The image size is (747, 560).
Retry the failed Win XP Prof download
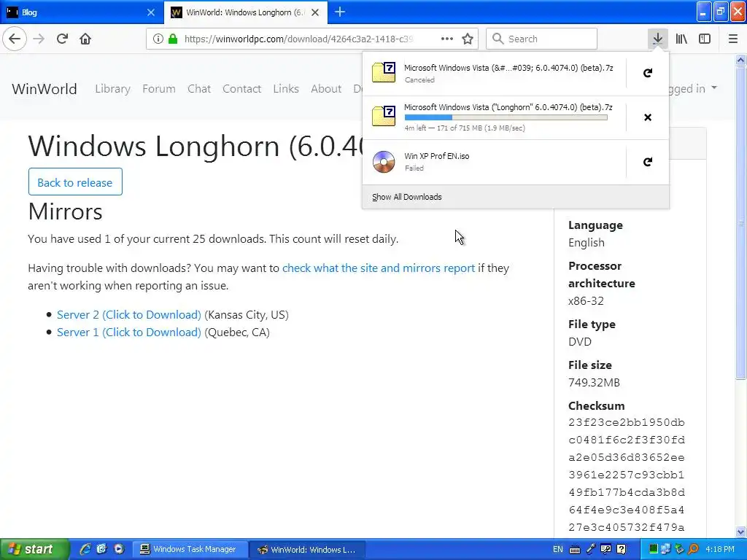648,162
